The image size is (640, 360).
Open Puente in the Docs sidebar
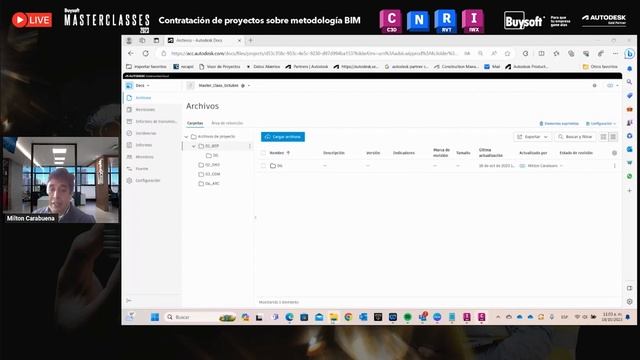point(142,169)
